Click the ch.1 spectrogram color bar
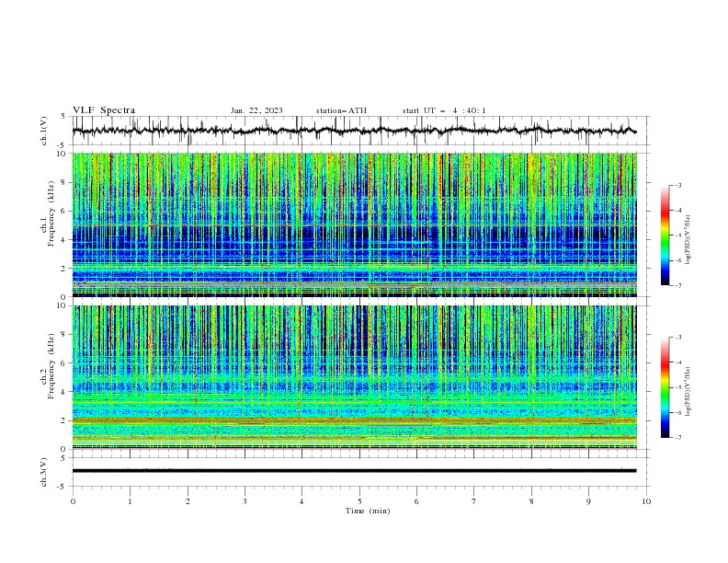This screenshot has height=563, width=728. (665, 235)
